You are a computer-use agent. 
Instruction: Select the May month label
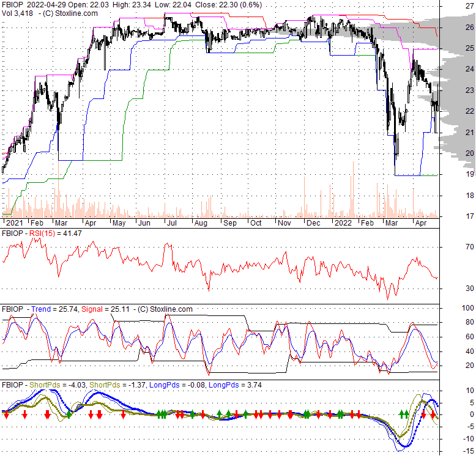click(119, 223)
